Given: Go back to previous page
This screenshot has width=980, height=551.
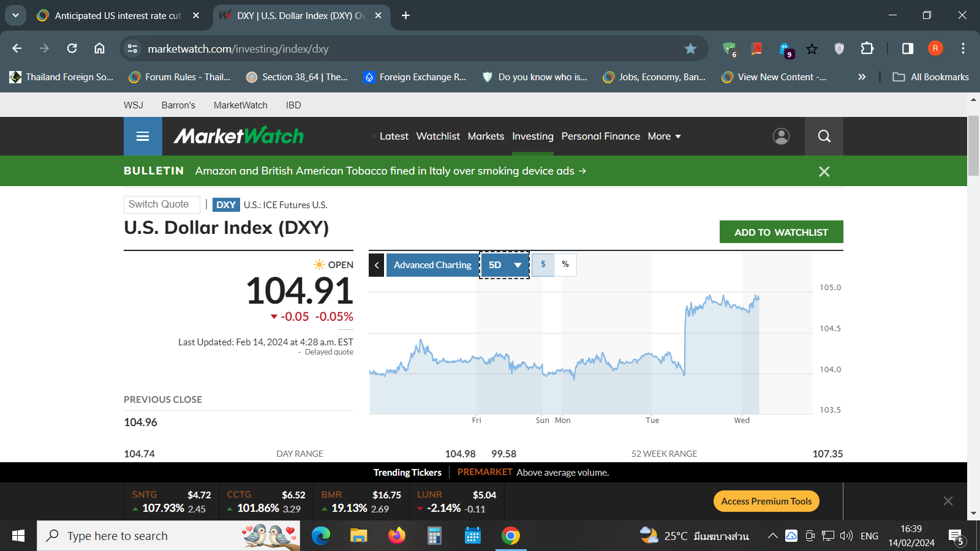Looking at the screenshot, I should pos(17,48).
